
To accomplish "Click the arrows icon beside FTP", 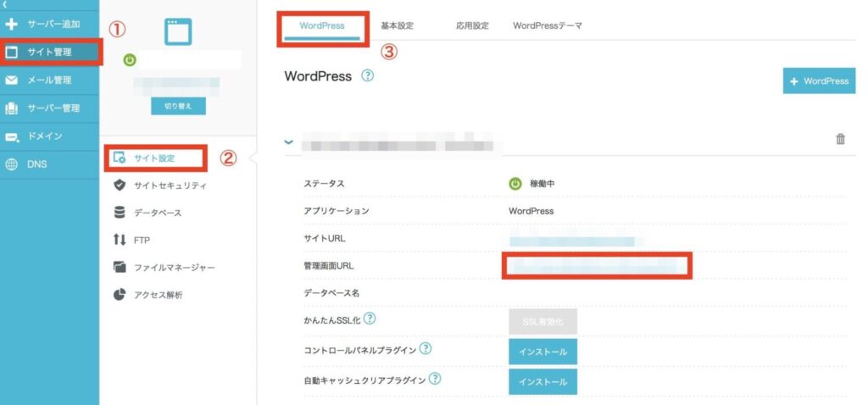I will tap(120, 240).
